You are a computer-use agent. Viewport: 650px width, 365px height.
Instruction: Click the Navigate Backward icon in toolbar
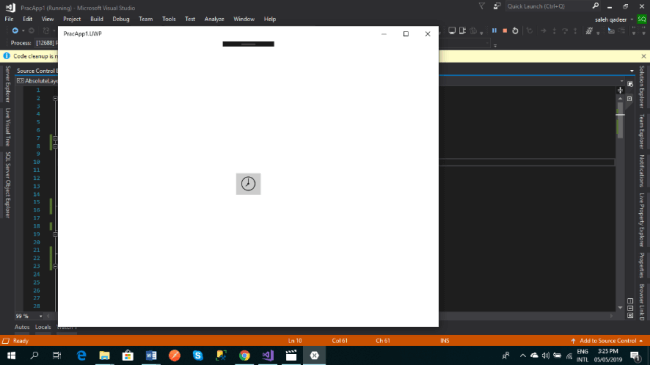15,31
